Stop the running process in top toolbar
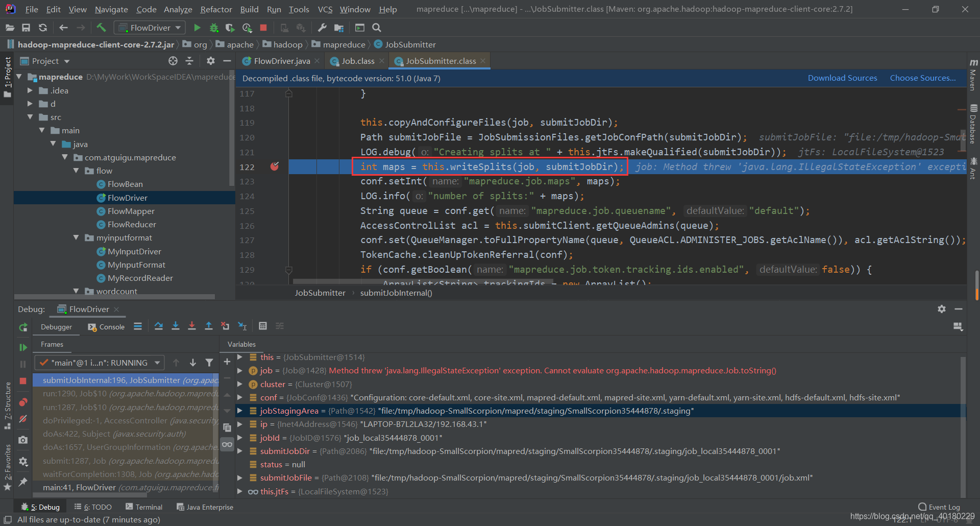980x526 pixels. (x=263, y=28)
